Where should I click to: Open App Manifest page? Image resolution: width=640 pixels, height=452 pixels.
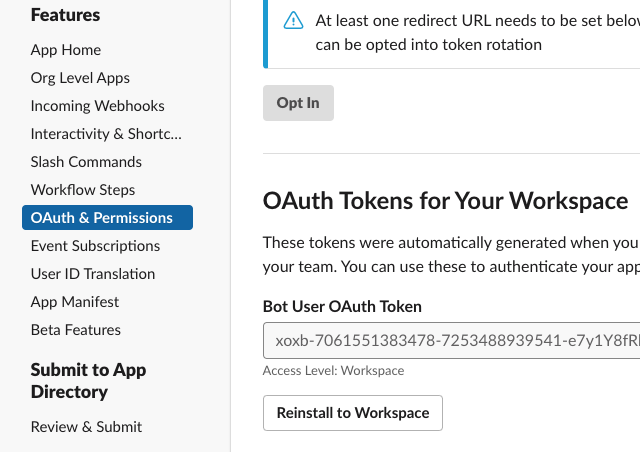75,302
